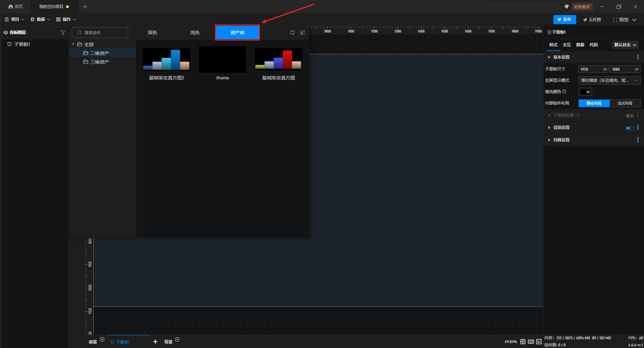Screen dimensions: 644x348
Task: Open the console terminal icon
Action: tap(539, 342)
